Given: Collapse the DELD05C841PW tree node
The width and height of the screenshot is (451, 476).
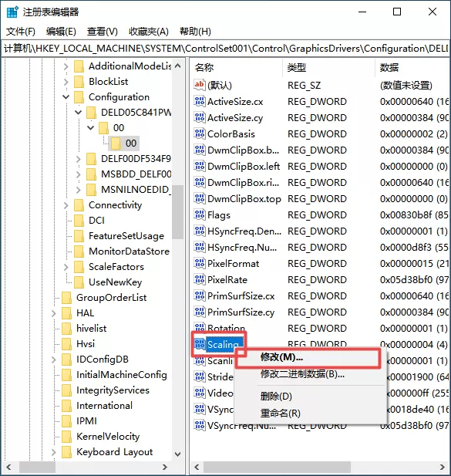Looking at the screenshot, I should [x=78, y=113].
